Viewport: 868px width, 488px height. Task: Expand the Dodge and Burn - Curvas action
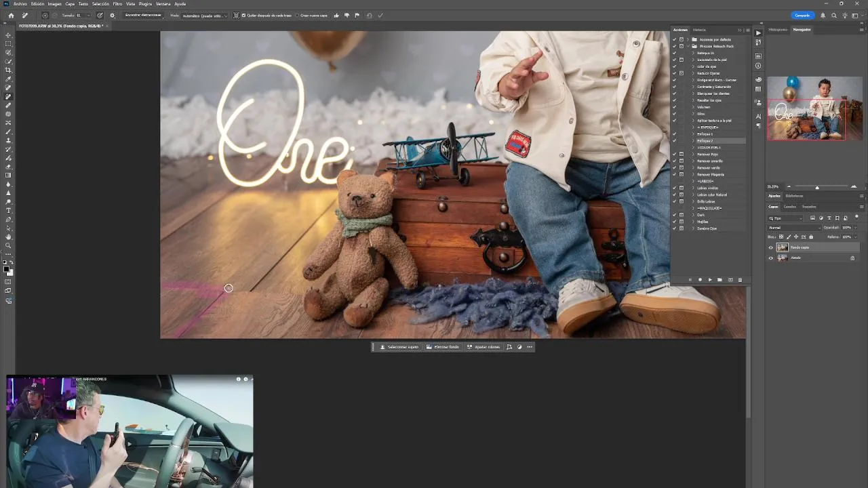(x=693, y=80)
